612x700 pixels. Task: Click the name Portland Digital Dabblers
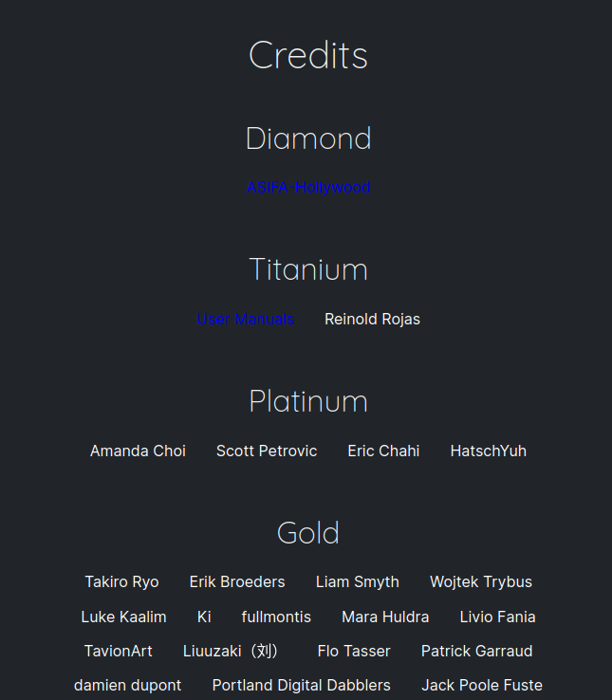pyautogui.click(x=302, y=685)
